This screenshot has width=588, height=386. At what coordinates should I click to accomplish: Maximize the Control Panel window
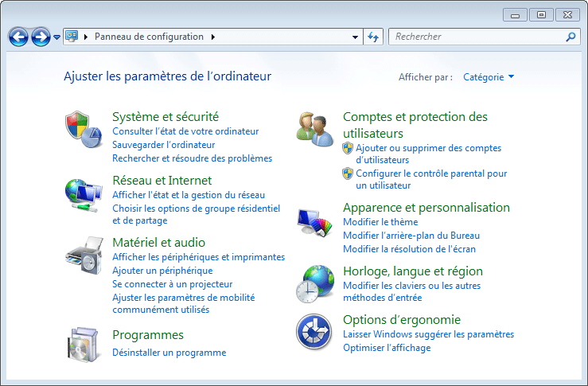tap(541, 15)
